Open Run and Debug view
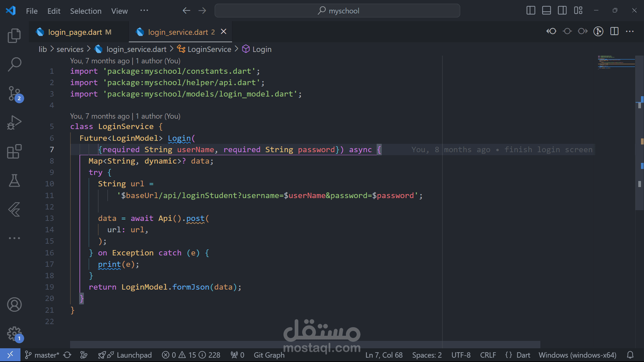The image size is (644, 362). point(14,123)
